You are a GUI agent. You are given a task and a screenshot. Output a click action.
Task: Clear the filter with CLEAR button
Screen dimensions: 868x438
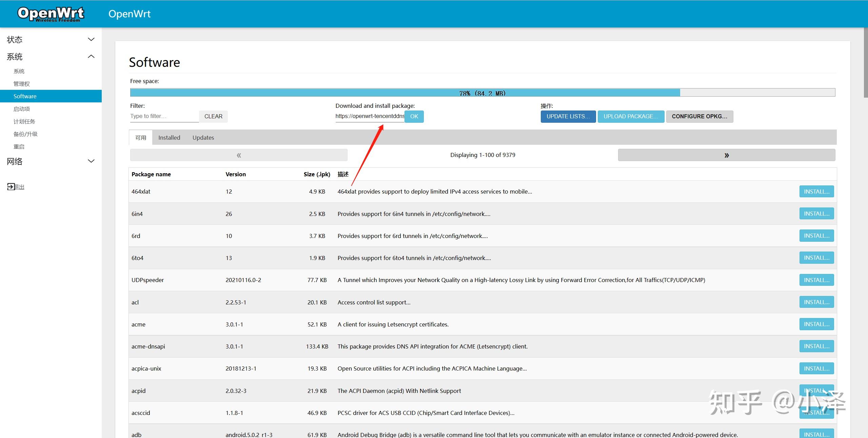pos(213,116)
